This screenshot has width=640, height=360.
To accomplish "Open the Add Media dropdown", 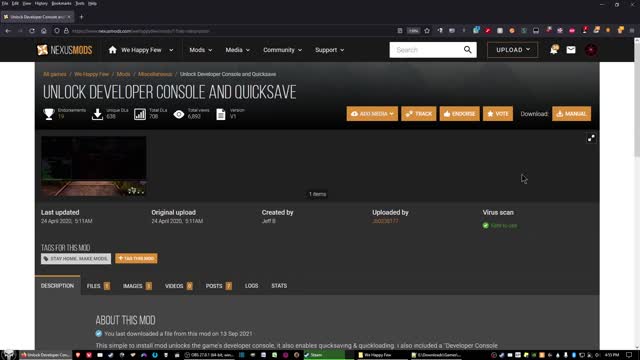I will 372,114.
